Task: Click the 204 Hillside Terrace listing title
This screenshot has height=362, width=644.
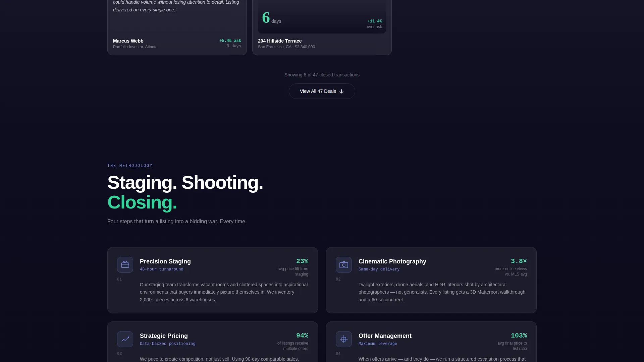Action: click(x=280, y=41)
